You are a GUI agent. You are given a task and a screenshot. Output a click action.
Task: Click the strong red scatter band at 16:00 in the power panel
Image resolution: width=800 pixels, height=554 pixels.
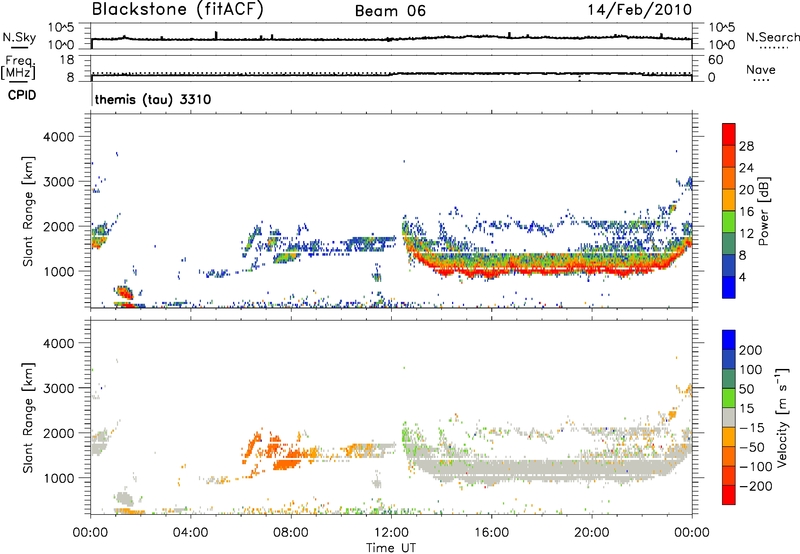491,273
